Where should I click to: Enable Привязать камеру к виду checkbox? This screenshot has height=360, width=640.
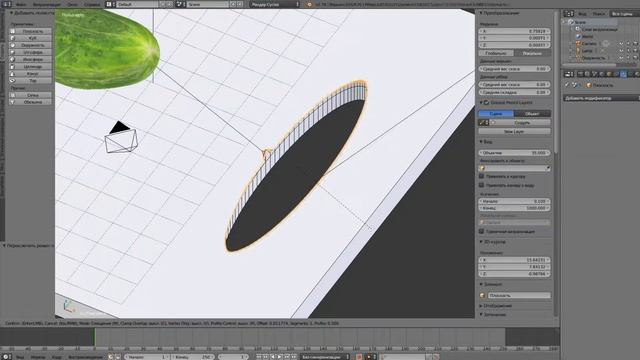tap(482, 185)
